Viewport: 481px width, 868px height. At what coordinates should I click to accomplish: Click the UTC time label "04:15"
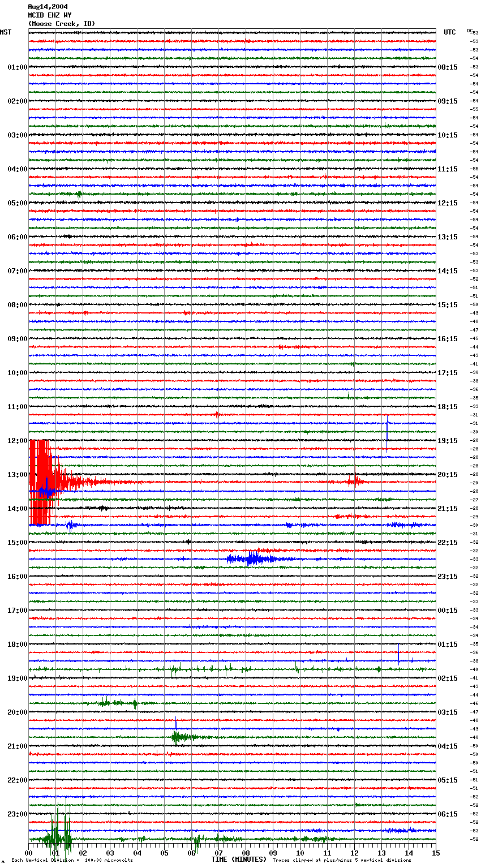coord(448,746)
